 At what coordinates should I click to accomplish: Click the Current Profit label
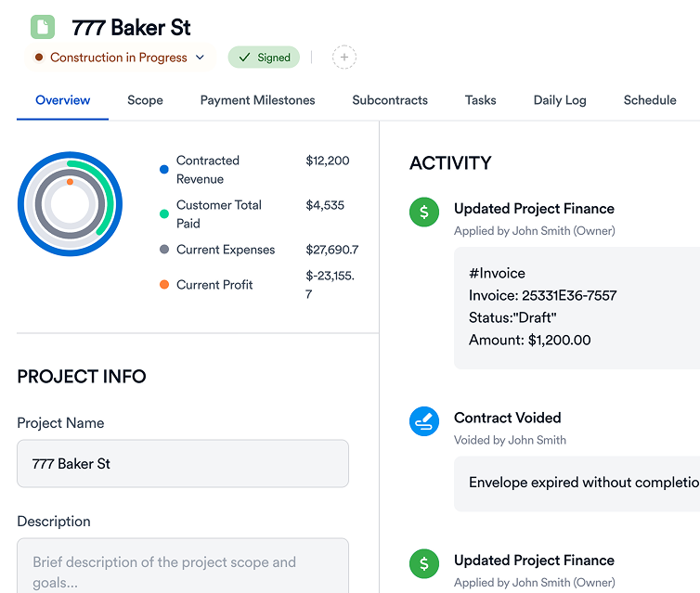(x=214, y=285)
